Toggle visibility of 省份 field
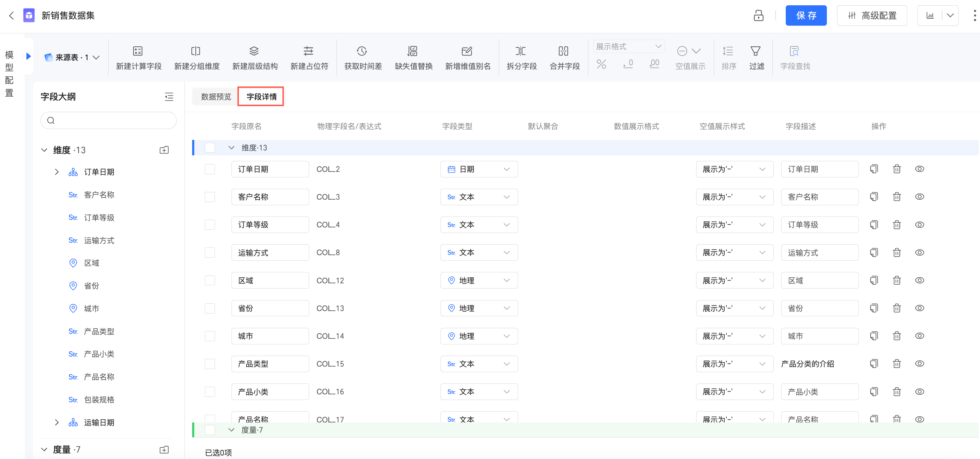This screenshot has width=980, height=459. [920, 308]
